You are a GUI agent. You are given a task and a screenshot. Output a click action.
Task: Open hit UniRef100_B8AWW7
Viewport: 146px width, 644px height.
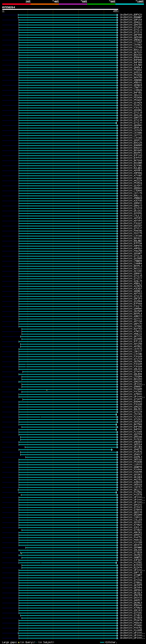(131, 17)
